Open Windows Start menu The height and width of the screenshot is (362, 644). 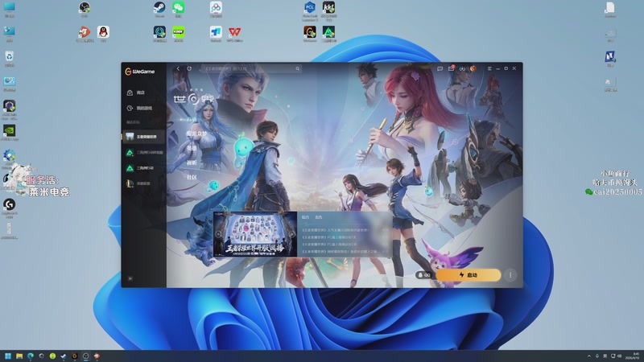coord(8,356)
